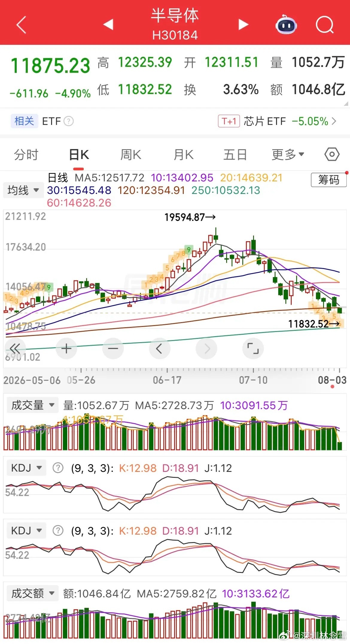Go to next index with right triangle
Screen dimensions: 350x644
point(244,25)
